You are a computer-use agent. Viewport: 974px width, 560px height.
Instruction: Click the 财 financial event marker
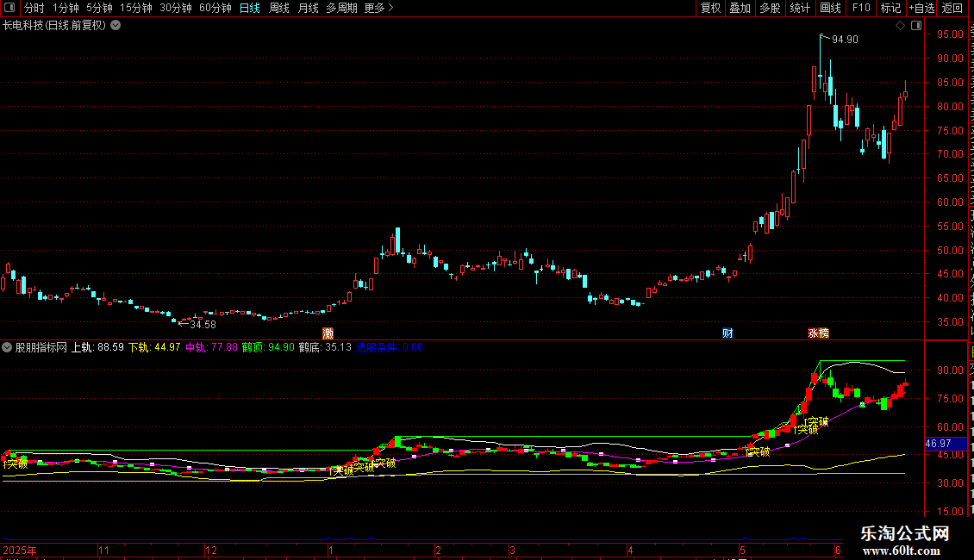pyautogui.click(x=728, y=333)
